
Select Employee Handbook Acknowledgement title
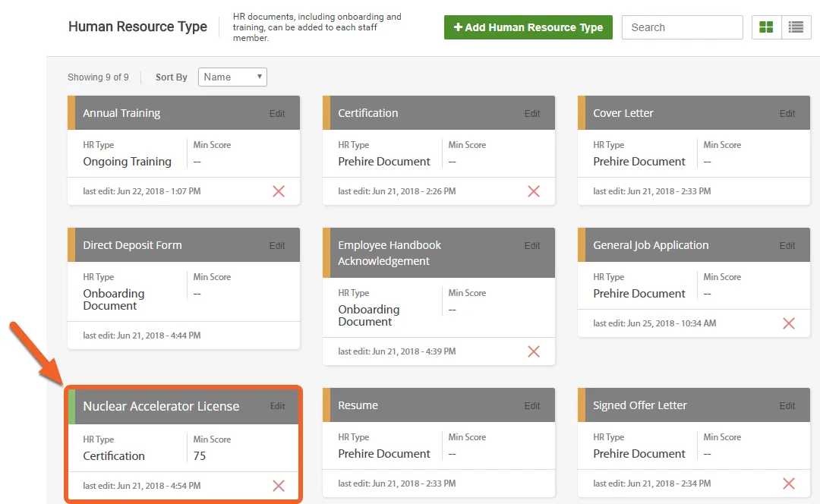tap(389, 253)
